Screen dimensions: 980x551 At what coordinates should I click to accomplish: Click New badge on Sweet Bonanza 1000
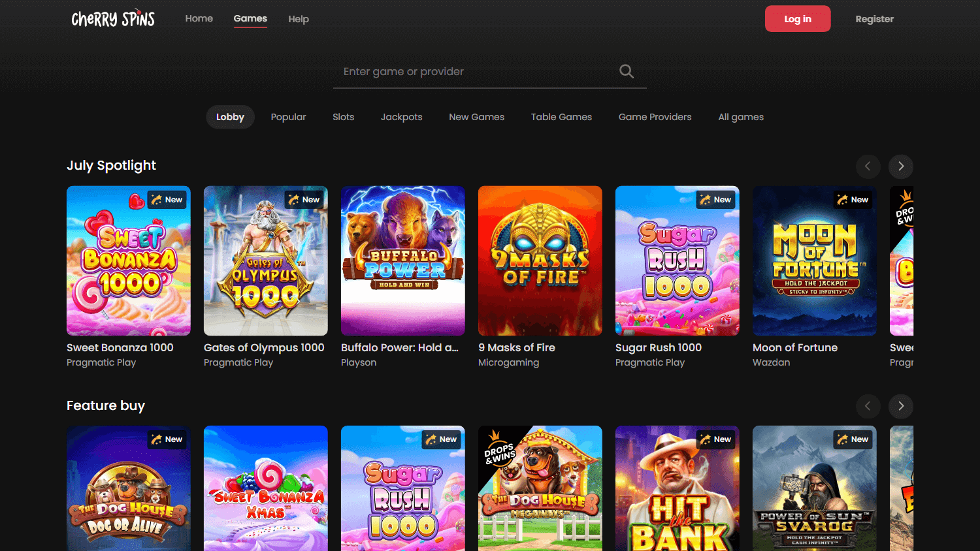pos(167,200)
